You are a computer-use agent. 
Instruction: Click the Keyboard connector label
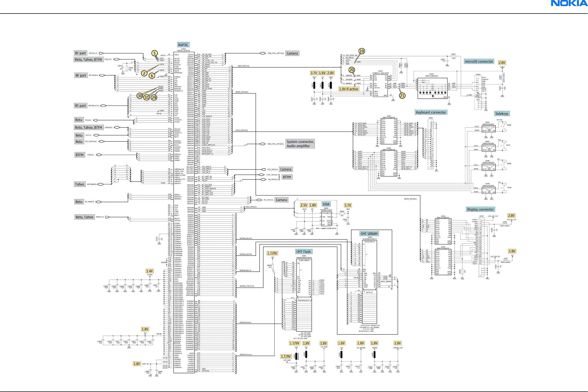pos(431,112)
